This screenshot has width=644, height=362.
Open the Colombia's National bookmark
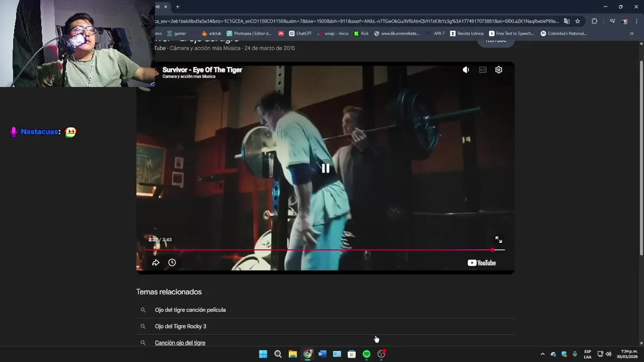[x=563, y=34]
